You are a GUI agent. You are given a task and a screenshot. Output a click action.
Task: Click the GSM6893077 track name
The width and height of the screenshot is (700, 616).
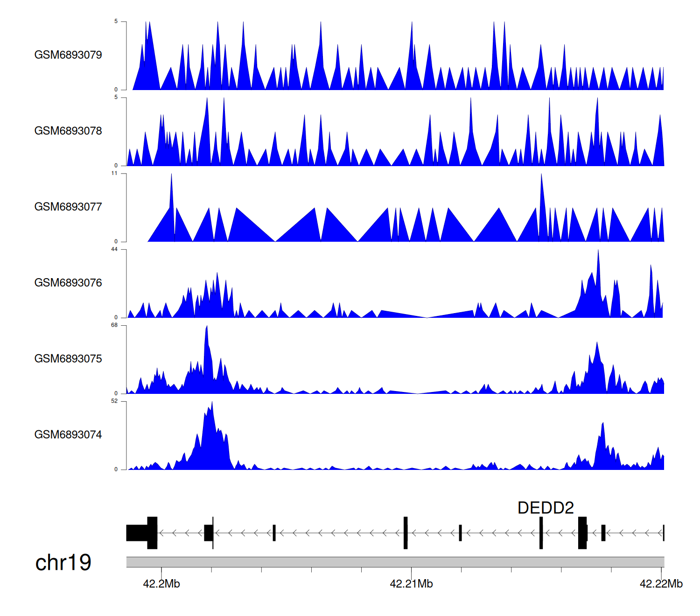click(68, 207)
